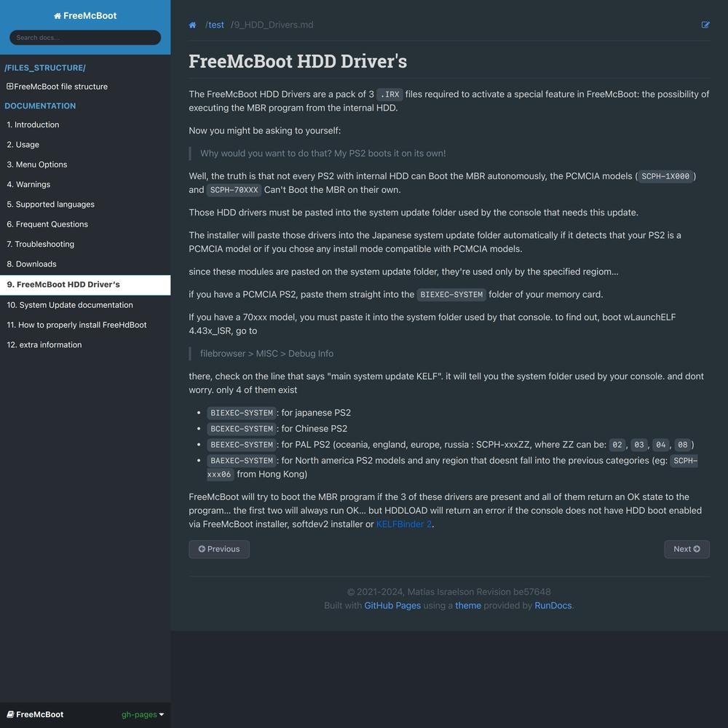
Task: Click the BAEXEC-SYSTEM code label
Action: [x=242, y=461]
